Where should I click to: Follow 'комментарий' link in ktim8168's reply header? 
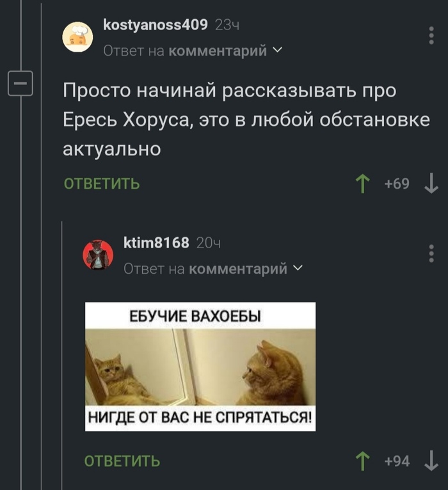(238, 269)
